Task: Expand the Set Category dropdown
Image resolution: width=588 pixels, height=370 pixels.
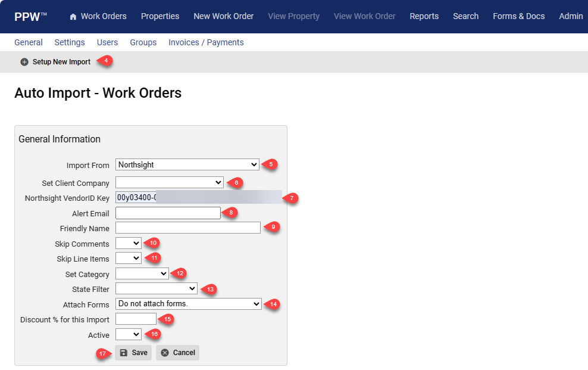Action: pyautogui.click(x=142, y=273)
